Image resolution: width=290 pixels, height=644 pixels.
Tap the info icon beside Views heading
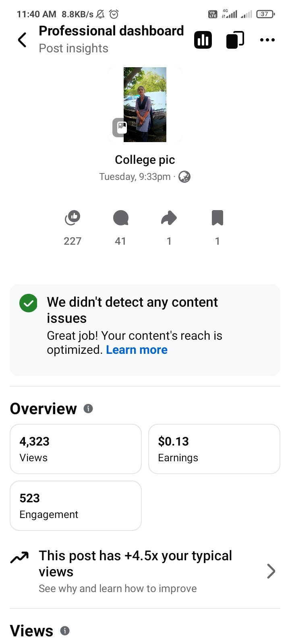[65, 631]
